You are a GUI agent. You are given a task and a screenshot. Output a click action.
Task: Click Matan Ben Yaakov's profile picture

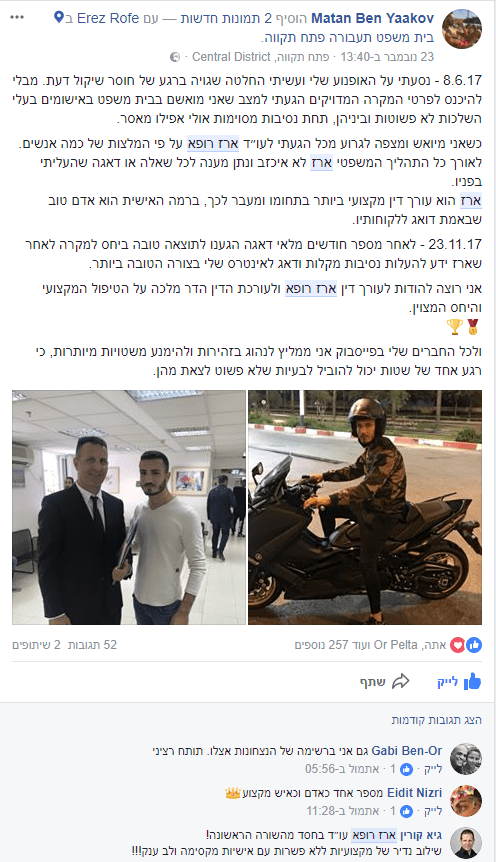tap(461, 29)
